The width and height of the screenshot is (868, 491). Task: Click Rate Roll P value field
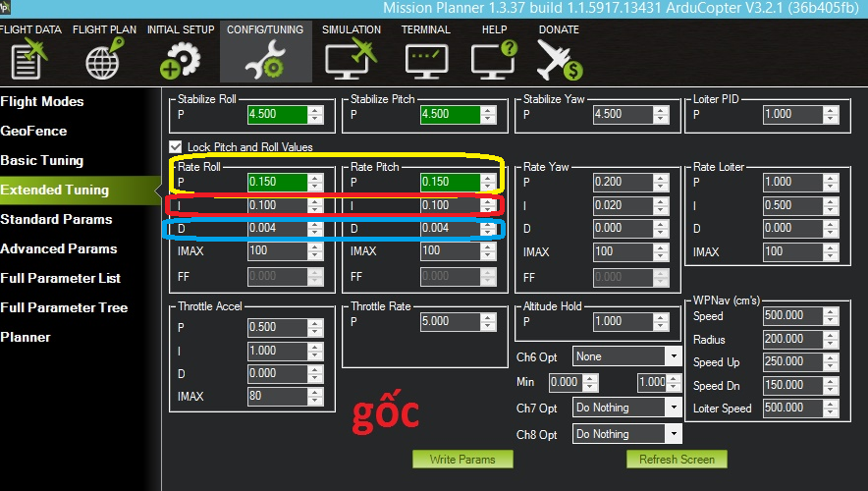point(277,182)
